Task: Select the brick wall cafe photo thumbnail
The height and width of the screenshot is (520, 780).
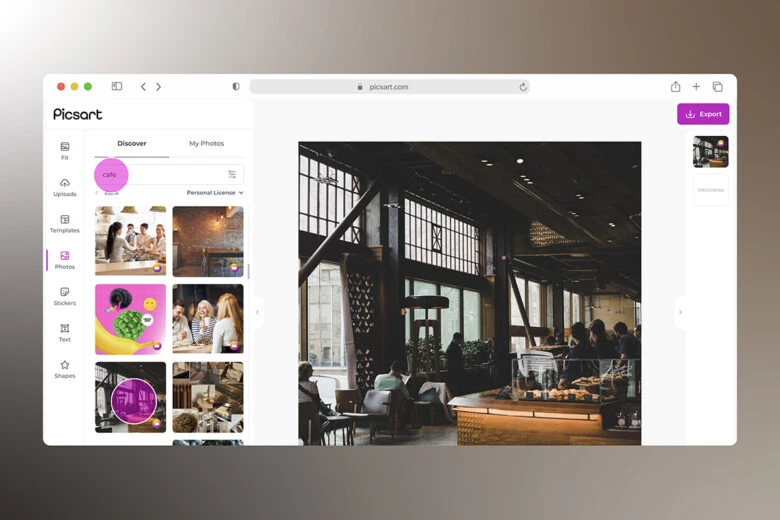Action: (x=207, y=241)
